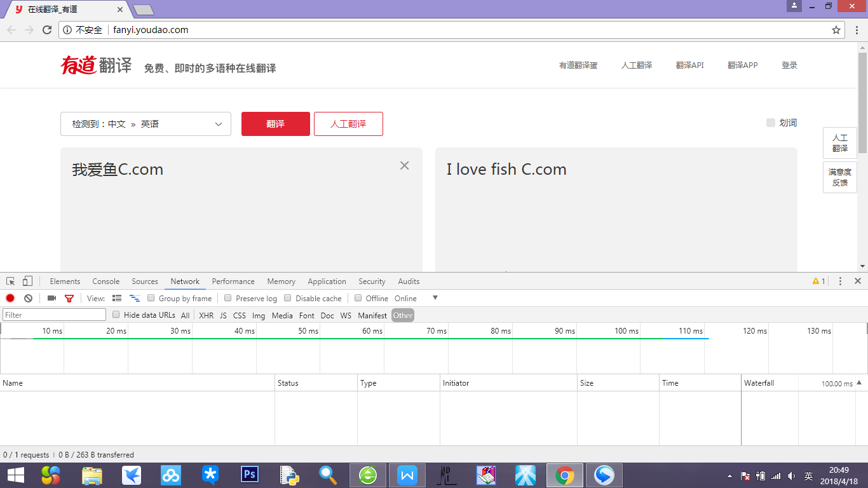Click the DevTools record network log button
The image size is (868, 488).
10,298
